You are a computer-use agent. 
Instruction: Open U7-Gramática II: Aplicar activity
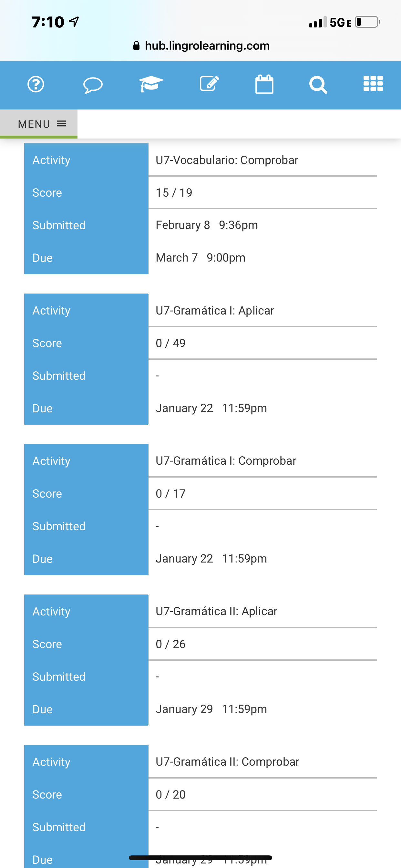coord(216,611)
